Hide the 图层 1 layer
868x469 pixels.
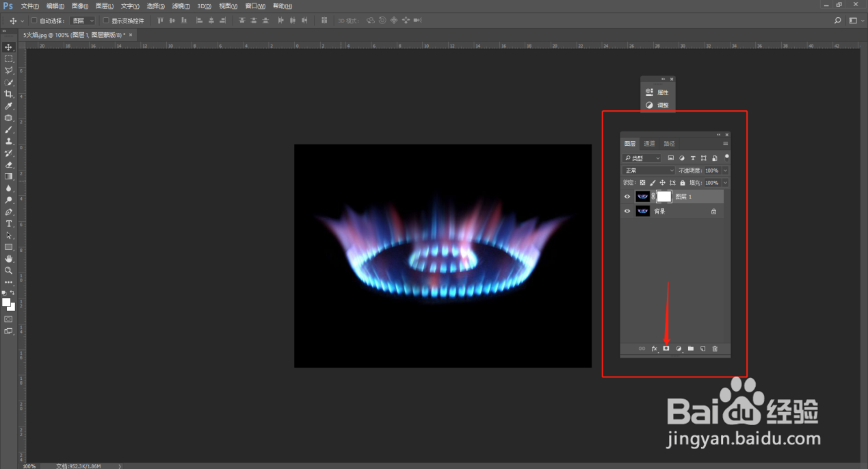click(x=627, y=197)
